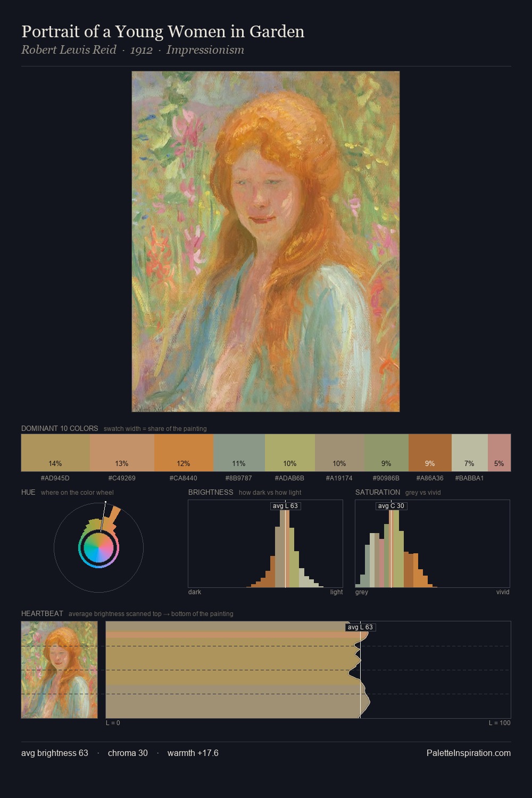
Task: Click the 'avg L 63' marker in Heartbeat chart
Action: point(361,627)
